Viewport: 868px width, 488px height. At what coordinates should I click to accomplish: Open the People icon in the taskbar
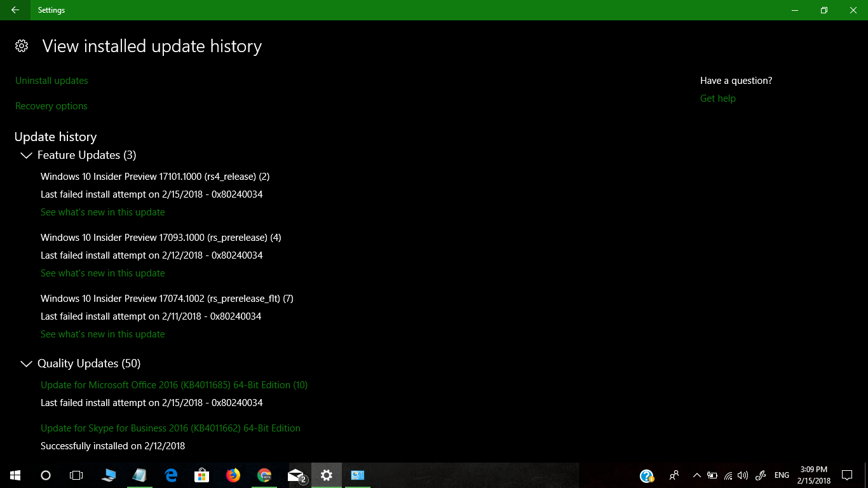pos(674,475)
